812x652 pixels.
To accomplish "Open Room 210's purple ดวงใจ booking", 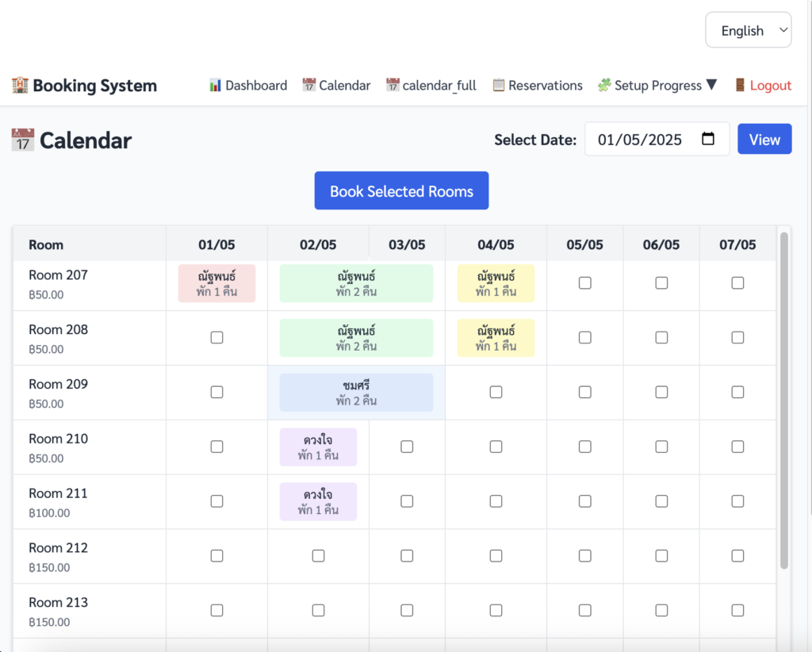I will [318, 447].
